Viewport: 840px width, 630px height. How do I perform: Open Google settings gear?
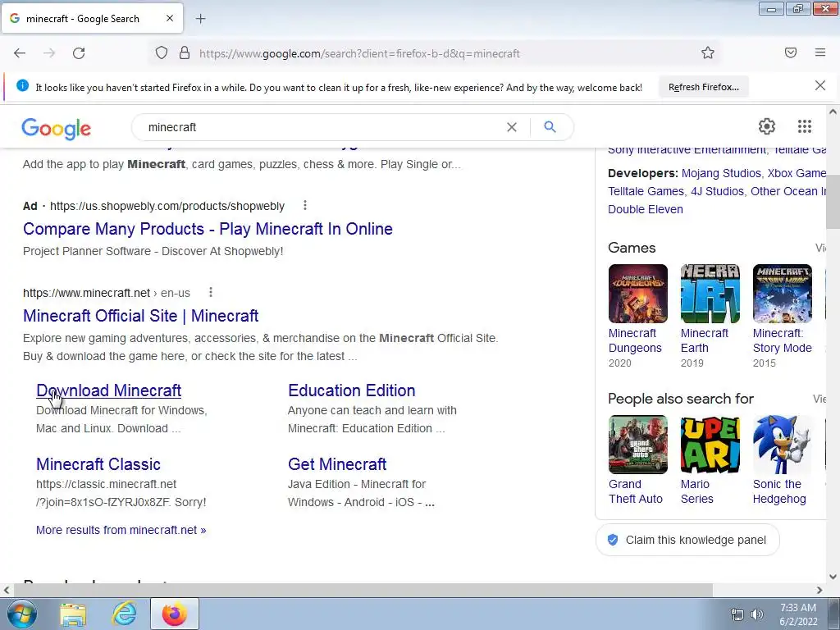767,126
